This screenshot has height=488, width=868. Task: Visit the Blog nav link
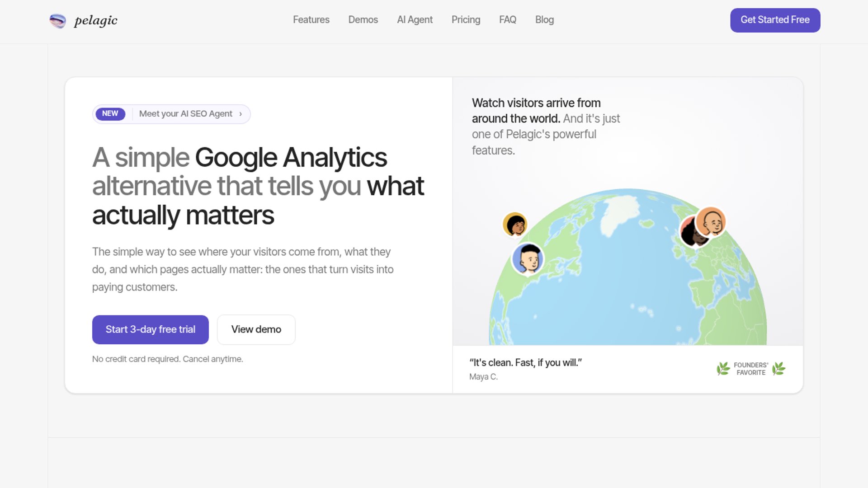tap(544, 20)
